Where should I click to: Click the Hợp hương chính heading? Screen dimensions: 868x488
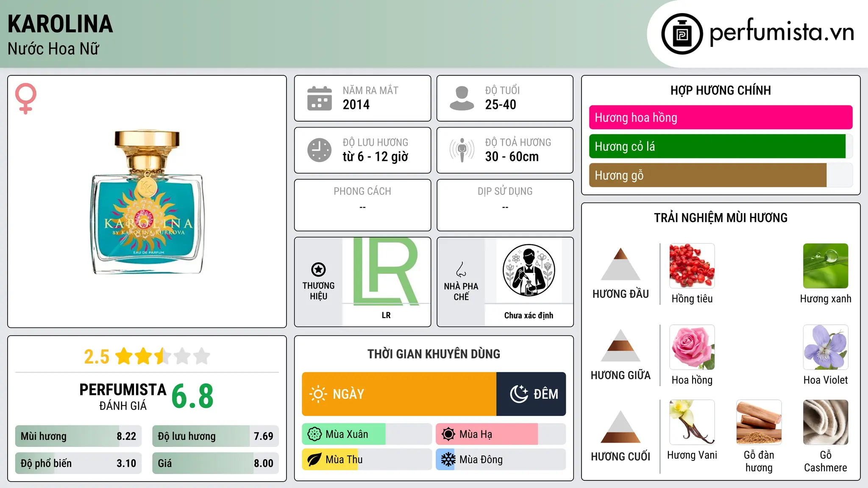tap(721, 90)
